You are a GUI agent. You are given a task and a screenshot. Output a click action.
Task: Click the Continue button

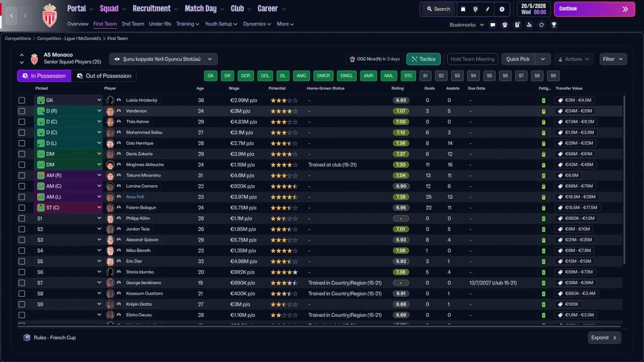pyautogui.click(x=594, y=9)
